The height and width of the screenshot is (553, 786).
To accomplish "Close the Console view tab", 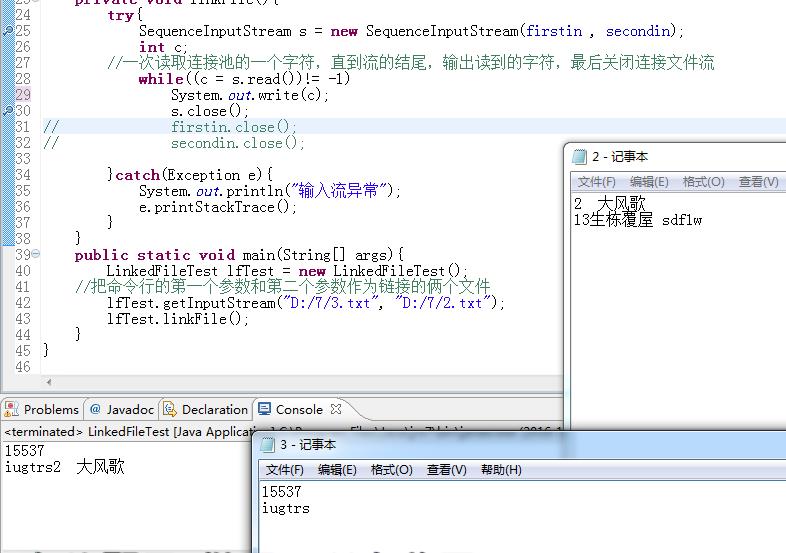I will pos(337,409).
